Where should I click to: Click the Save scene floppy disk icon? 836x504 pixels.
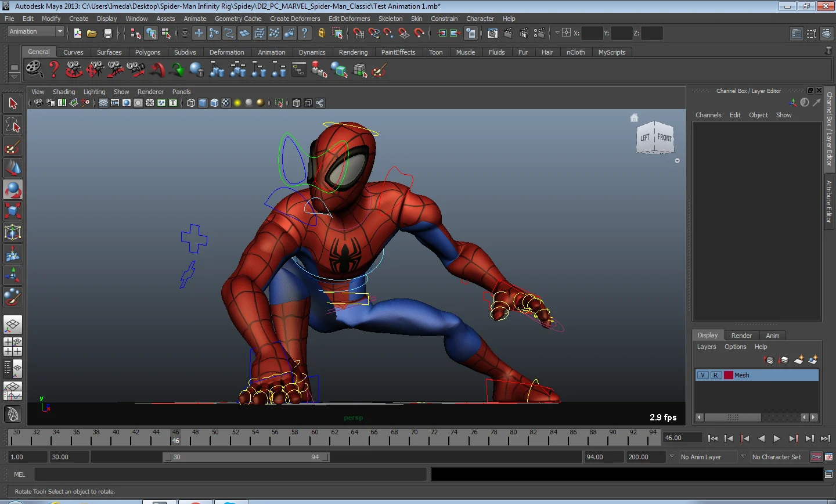coord(107,34)
